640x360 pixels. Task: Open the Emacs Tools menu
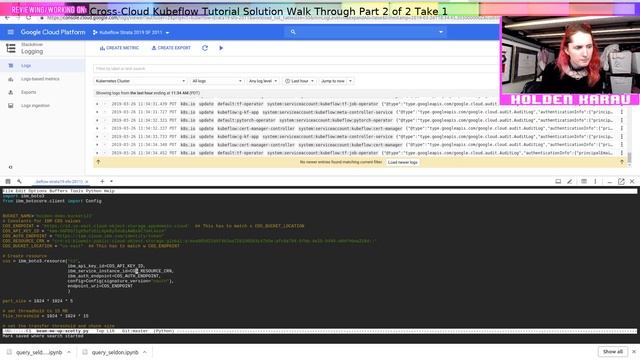(76, 191)
